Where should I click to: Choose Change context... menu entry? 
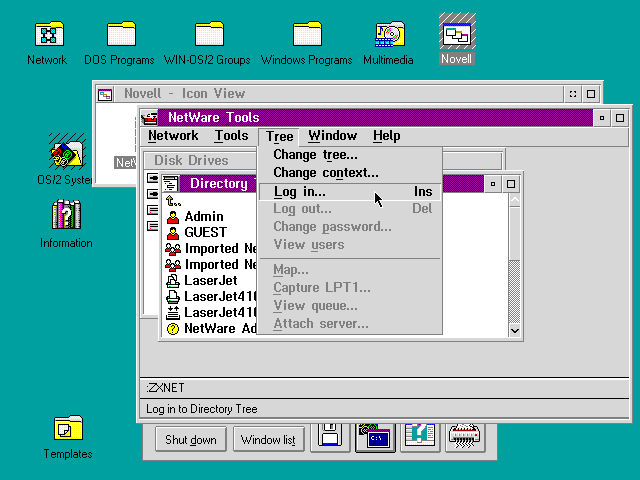pyautogui.click(x=350, y=173)
